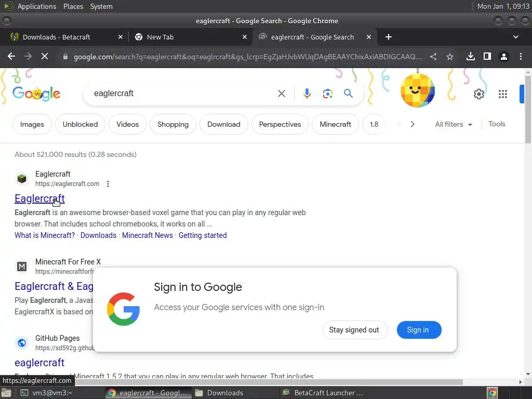This screenshot has width=532, height=399.
Task: Open the Downloads sitelink
Action: coord(98,235)
